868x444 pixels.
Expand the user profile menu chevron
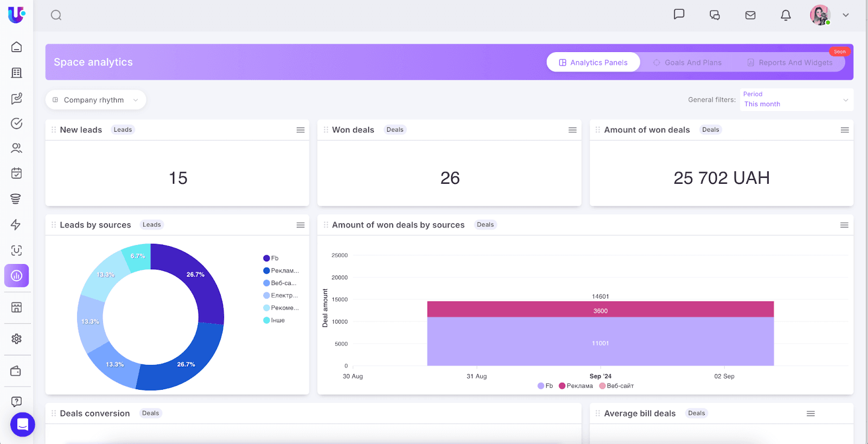pos(845,15)
